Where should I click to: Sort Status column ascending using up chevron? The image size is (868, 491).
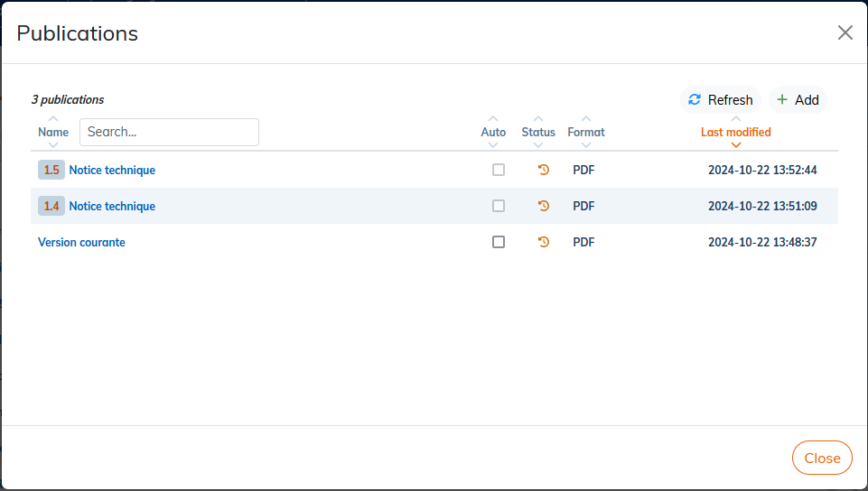coord(538,119)
